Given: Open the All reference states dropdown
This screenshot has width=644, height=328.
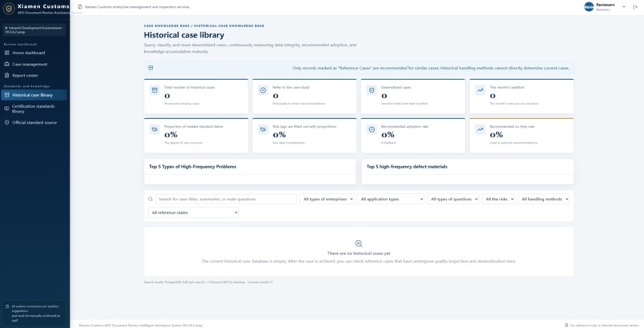Looking at the screenshot, I should (193, 212).
